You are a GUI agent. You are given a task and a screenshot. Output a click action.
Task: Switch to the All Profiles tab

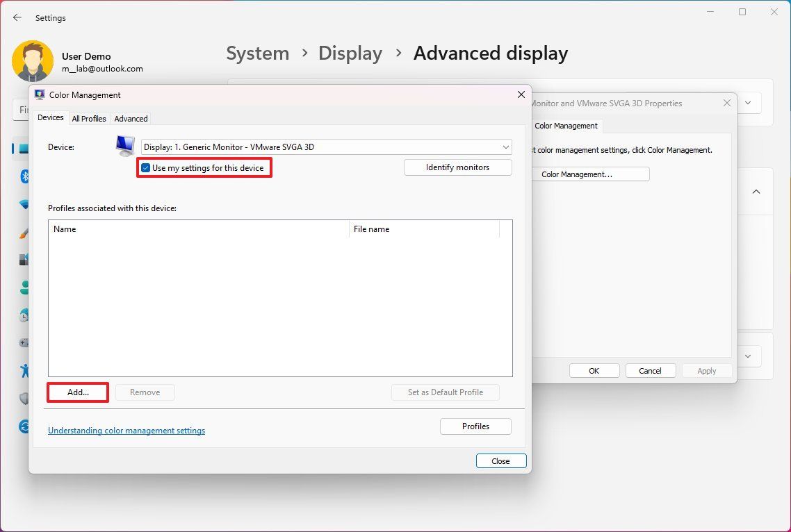pyautogui.click(x=88, y=118)
